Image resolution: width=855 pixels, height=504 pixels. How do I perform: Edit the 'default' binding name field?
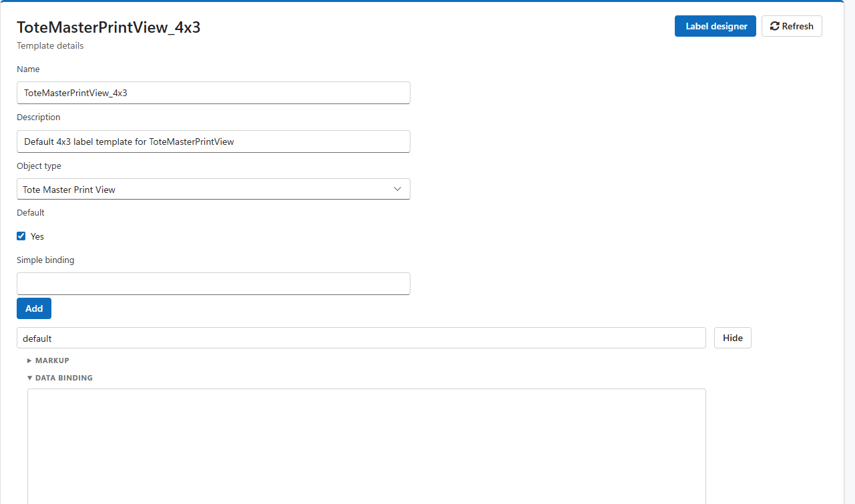tap(361, 338)
